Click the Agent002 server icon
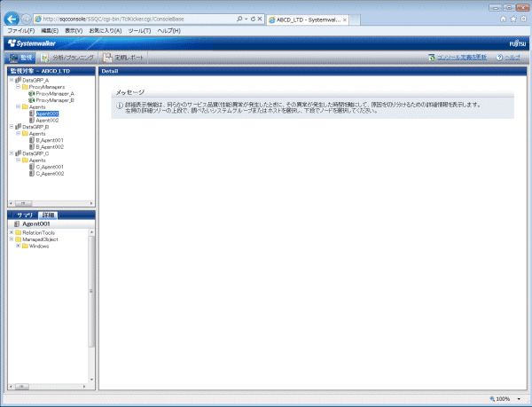 [32, 120]
